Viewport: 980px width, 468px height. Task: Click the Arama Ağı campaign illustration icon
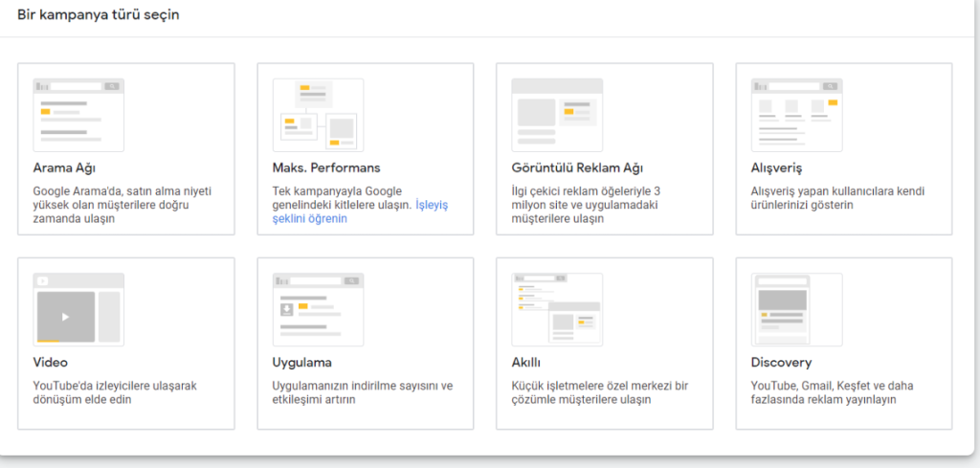tap(78, 115)
